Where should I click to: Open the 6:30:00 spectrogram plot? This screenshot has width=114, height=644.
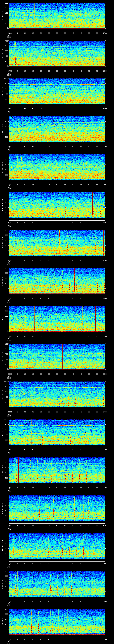57,546
